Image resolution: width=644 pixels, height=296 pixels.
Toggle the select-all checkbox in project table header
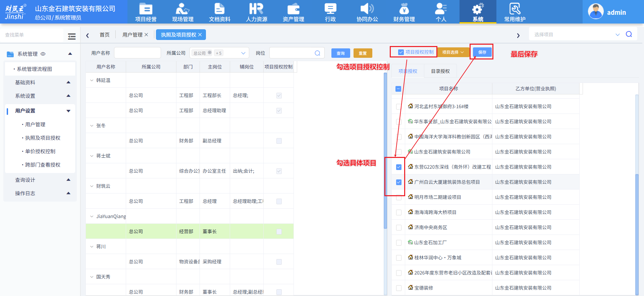(398, 89)
